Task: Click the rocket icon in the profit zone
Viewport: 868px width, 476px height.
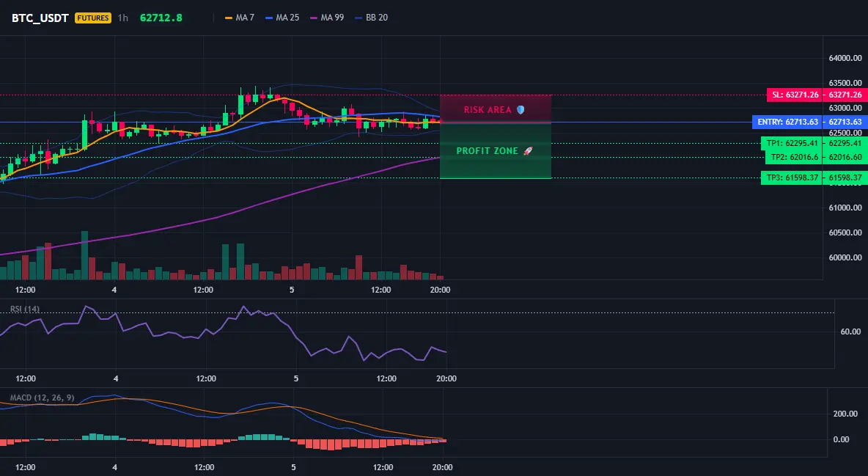Action: point(528,151)
